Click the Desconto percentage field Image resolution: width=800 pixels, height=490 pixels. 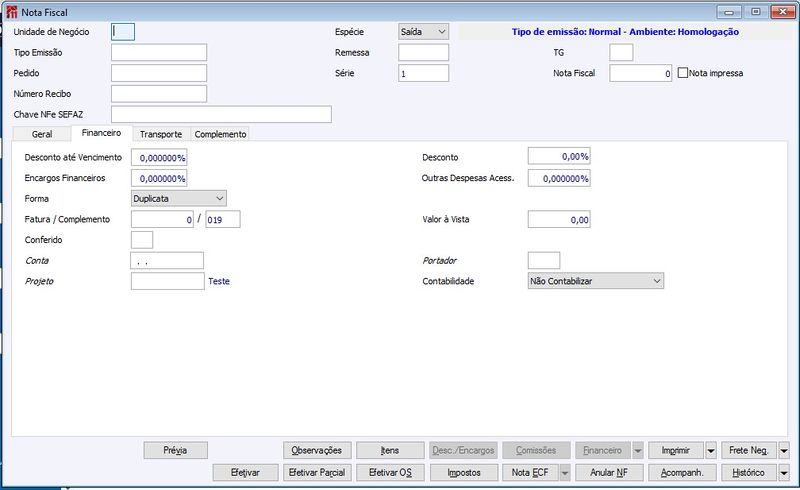click(559, 156)
